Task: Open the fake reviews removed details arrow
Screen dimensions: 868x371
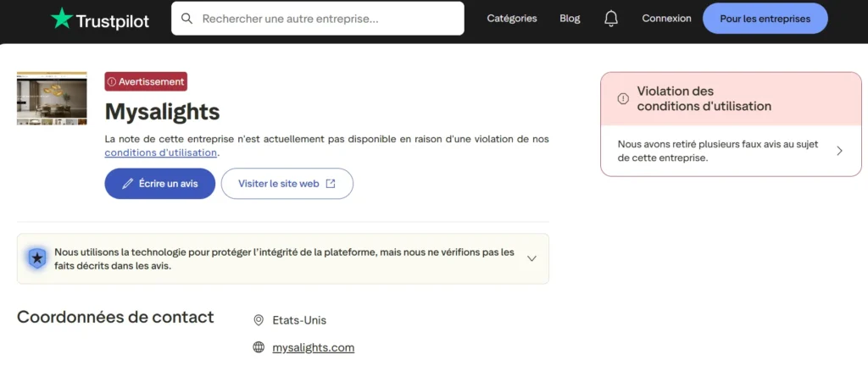Action: (x=839, y=151)
